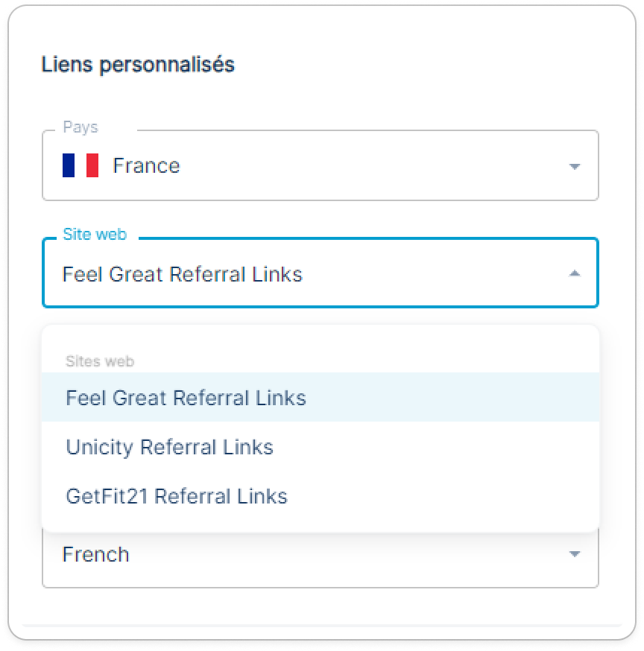The image size is (644, 651).
Task: Pick GetFit21 Referral Links option
Action: 176,496
